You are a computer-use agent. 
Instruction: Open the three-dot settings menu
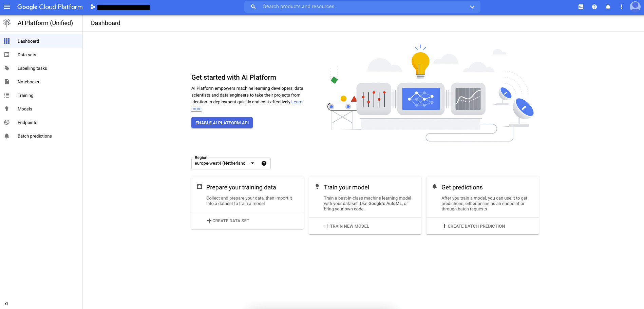tap(622, 7)
